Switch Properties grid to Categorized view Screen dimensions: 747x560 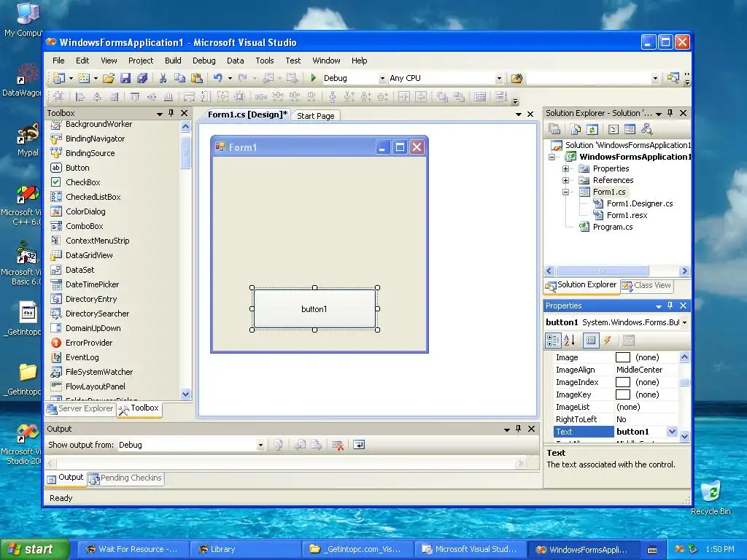(553, 341)
